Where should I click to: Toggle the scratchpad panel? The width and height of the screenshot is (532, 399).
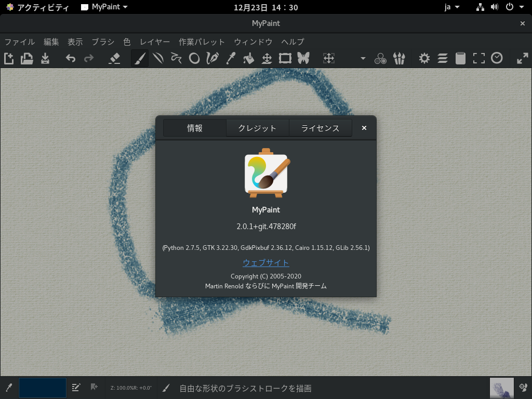(460, 58)
